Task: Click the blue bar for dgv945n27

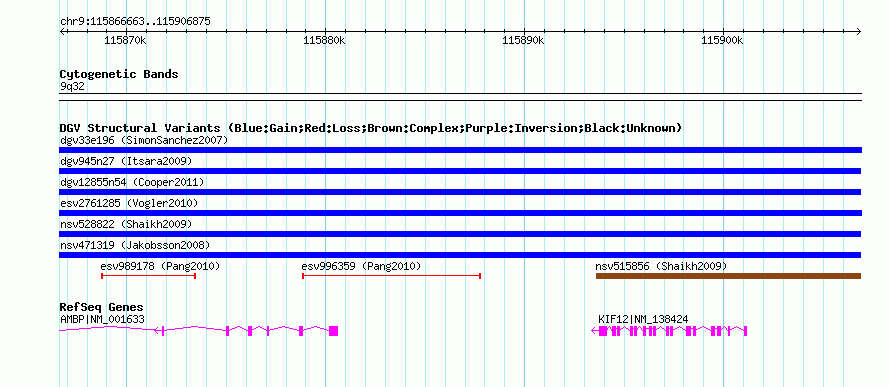Action: [x=460, y=171]
